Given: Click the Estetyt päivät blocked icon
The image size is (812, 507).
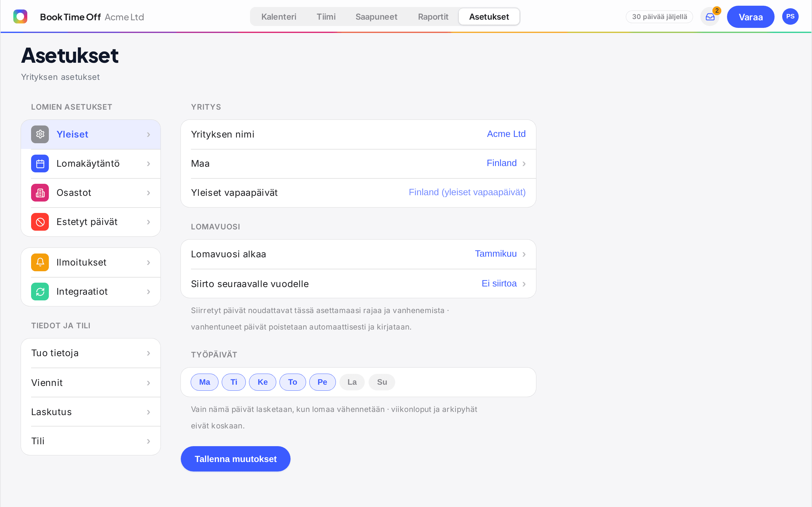Looking at the screenshot, I should coord(40,222).
